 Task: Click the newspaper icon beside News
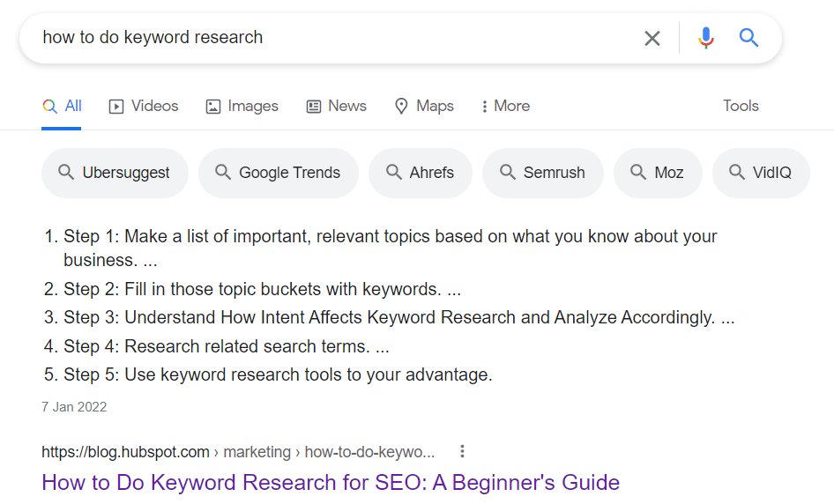click(x=314, y=107)
